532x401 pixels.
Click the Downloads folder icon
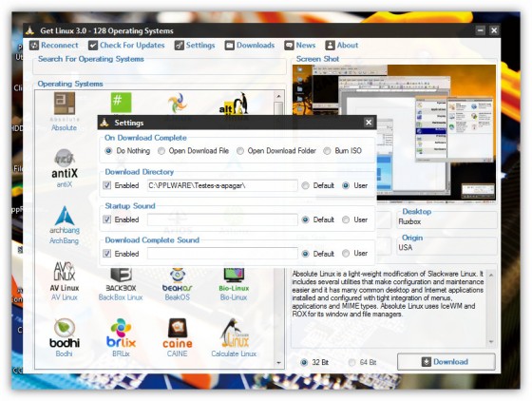[x=230, y=45]
